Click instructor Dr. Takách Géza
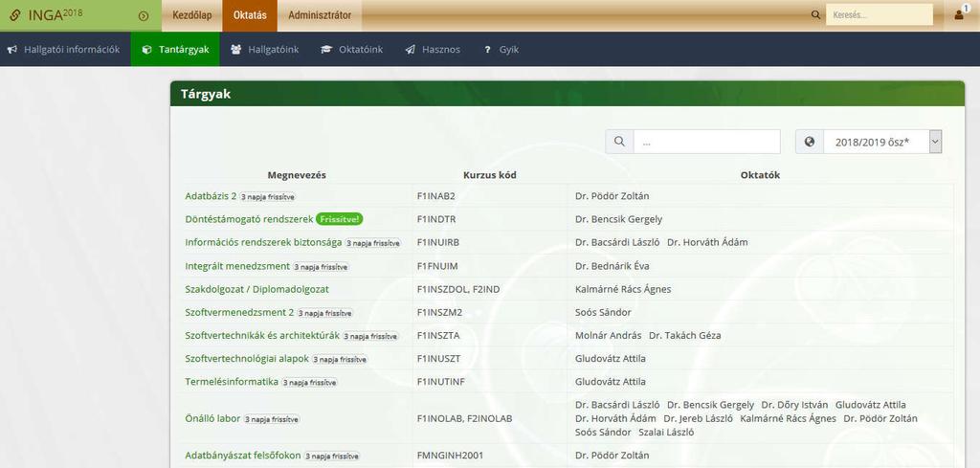This screenshot has height=468, width=980. pos(685,335)
